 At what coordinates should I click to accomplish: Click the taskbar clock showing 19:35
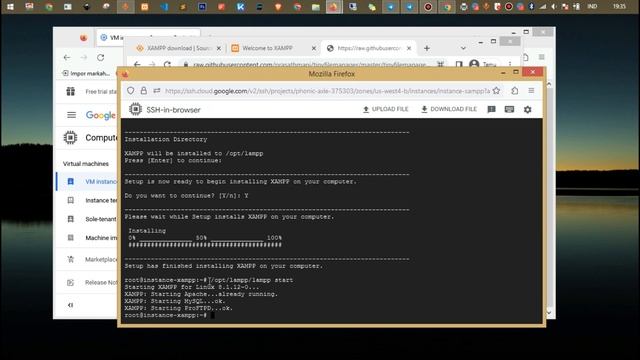[619, 7]
